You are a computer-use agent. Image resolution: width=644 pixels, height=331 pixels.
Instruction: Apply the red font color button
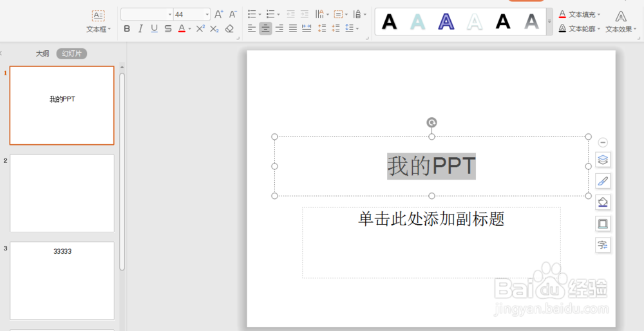coord(182,29)
